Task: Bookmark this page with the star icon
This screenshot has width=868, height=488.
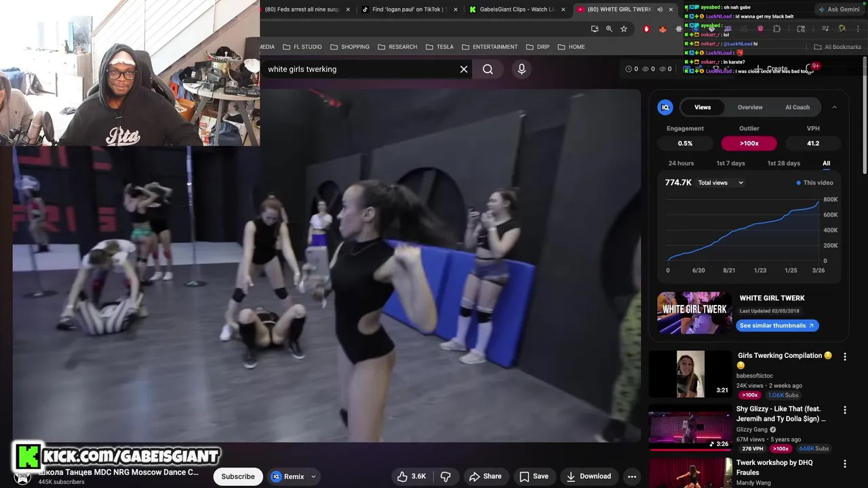Action: (624, 28)
